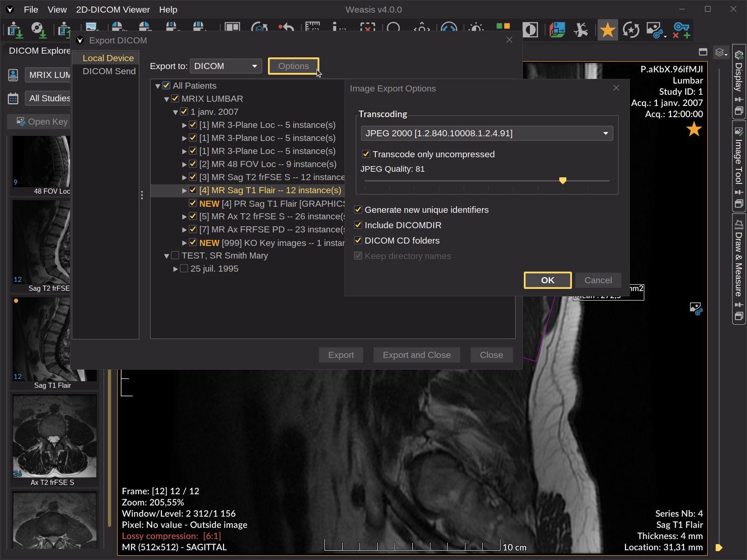
Task: Click the Export and Close button
Action: [x=416, y=355]
